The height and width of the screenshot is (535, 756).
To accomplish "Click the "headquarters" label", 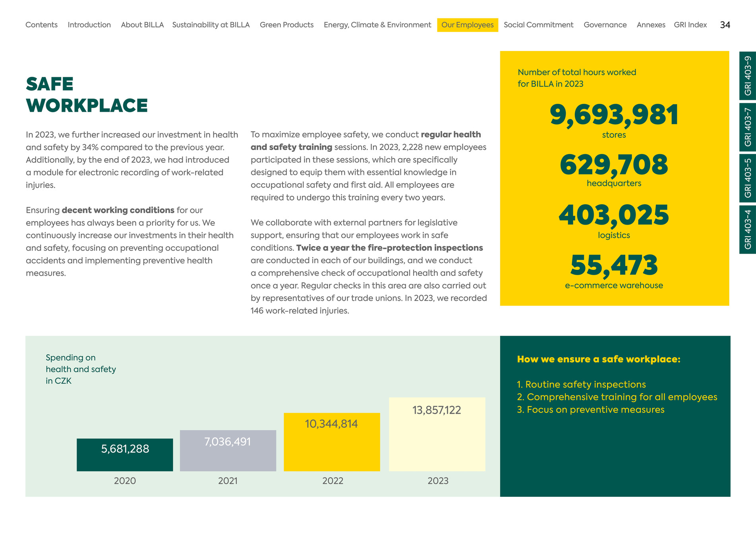I will 614,184.
